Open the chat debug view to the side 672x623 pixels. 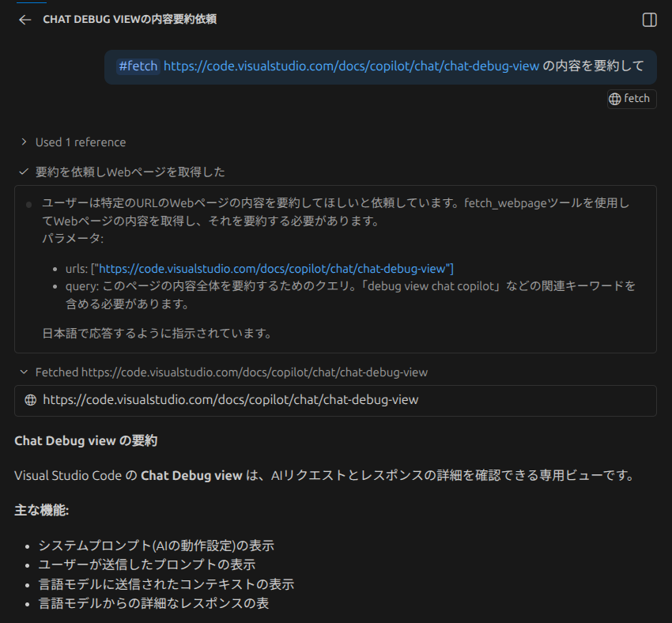pyautogui.click(x=649, y=19)
